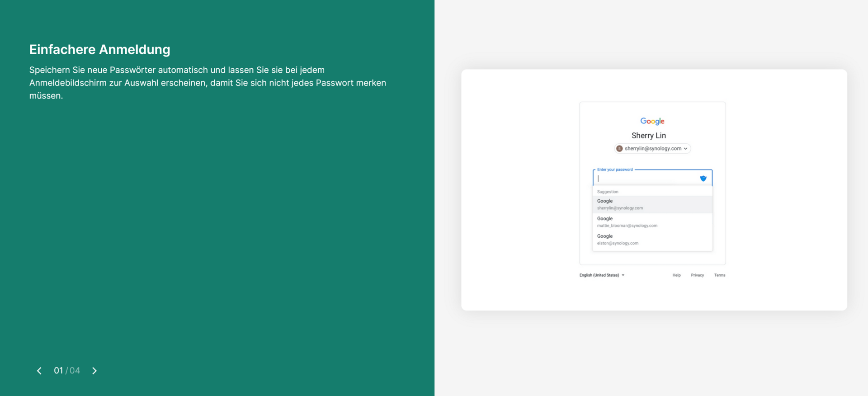Click the blue shield icon in password field

point(703,178)
